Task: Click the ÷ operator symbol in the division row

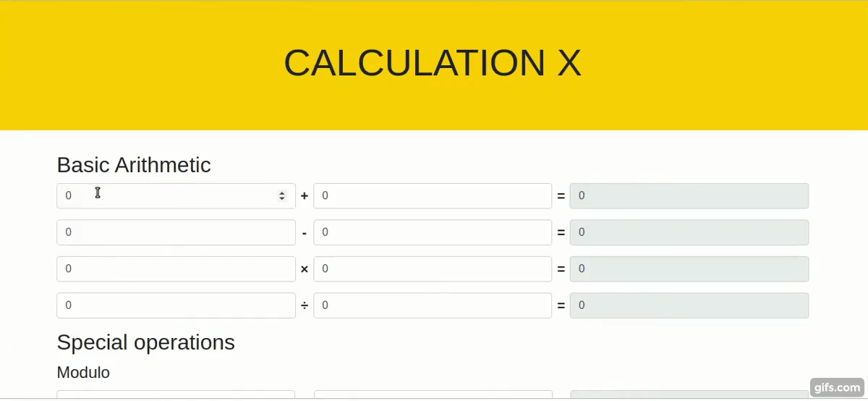Action: click(305, 305)
